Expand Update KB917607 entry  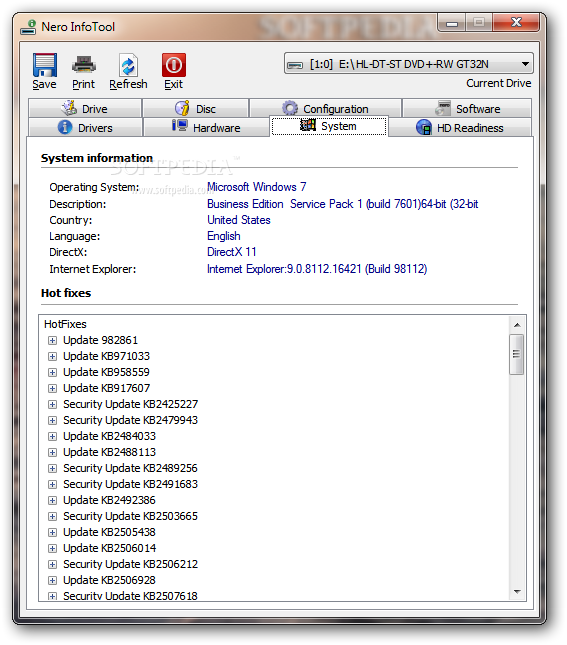[52, 388]
